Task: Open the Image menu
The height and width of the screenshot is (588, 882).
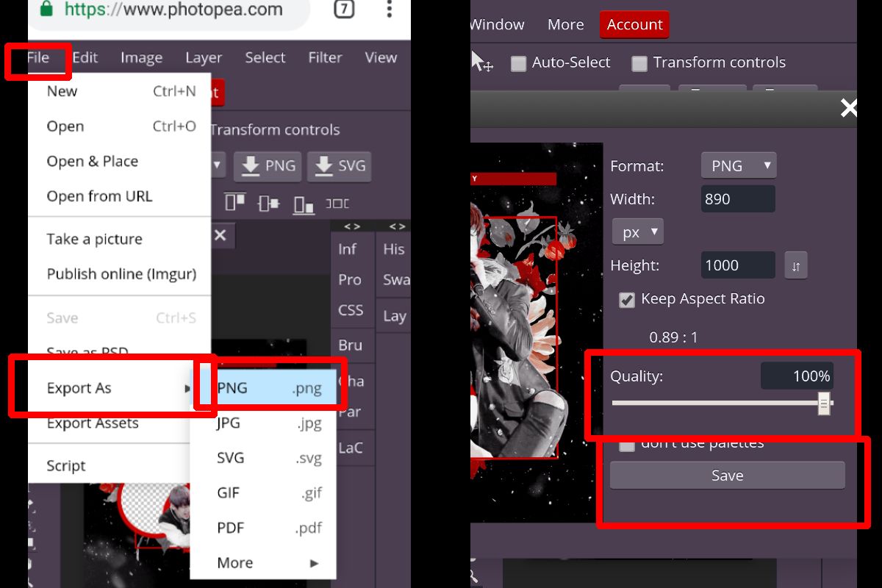Action: point(141,57)
